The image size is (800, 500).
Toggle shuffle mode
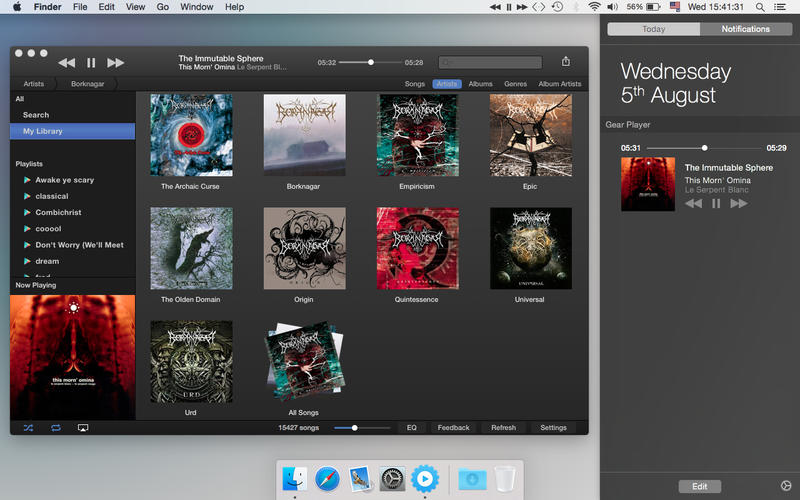(x=29, y=428)
